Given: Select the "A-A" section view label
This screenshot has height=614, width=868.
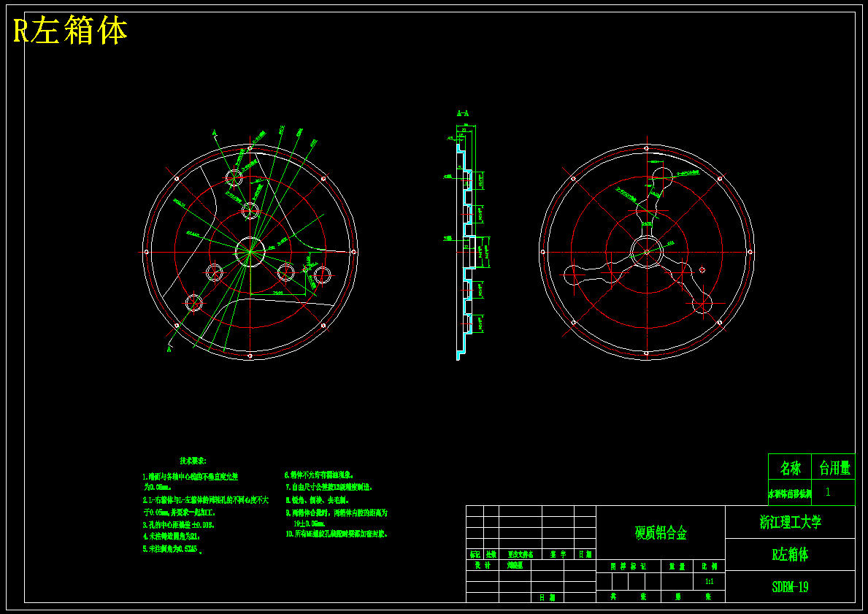Looking at the screenshot, I should pos(463,113).
